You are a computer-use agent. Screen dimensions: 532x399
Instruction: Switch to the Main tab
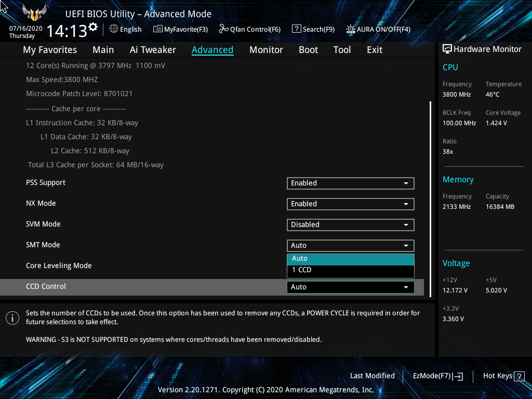click(103, 50)
